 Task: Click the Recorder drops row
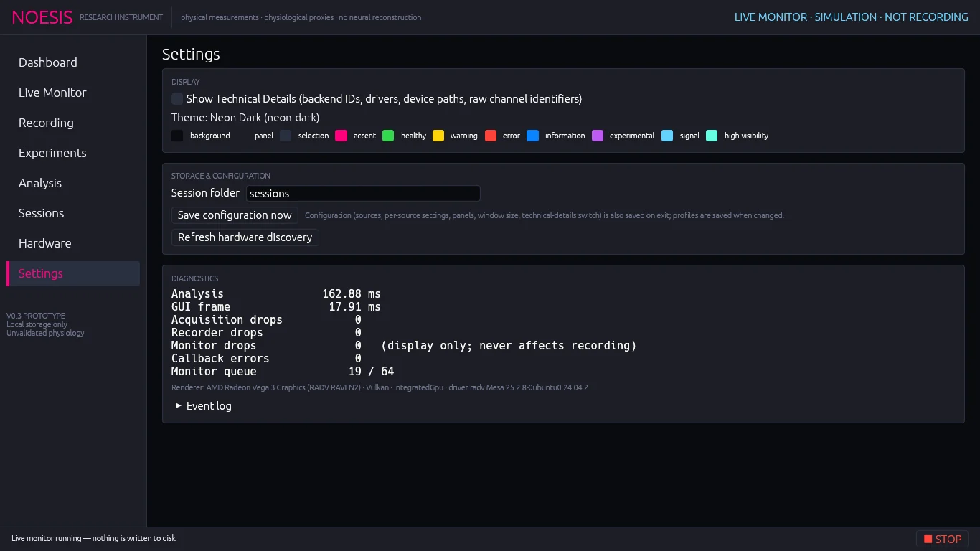coord(266,332)
